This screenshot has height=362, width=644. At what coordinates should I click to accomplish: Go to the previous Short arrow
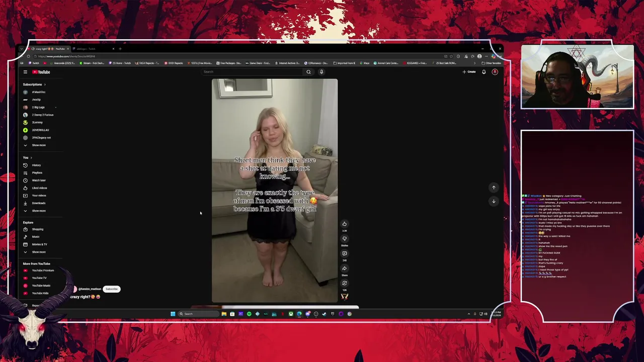(x=494, y=188)
